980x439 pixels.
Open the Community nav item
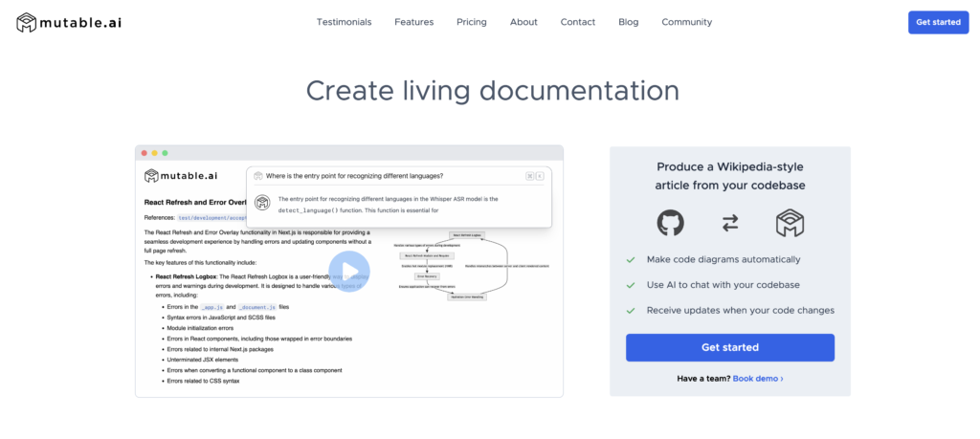tap(686, 22)
